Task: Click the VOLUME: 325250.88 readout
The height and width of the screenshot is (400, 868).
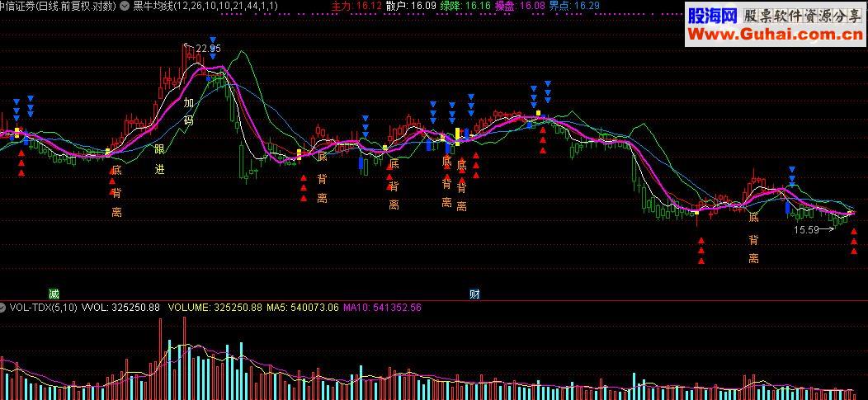Action: tap(215, 307)
